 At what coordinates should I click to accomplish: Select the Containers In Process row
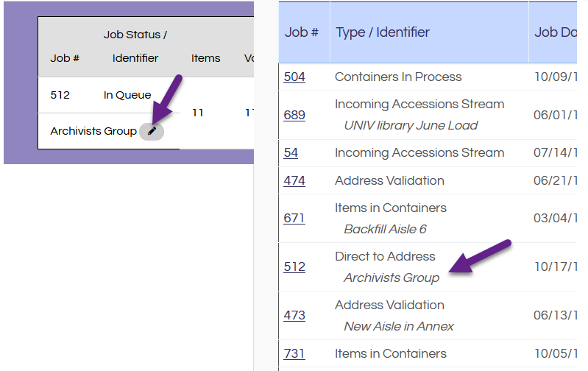click(398, 77)
